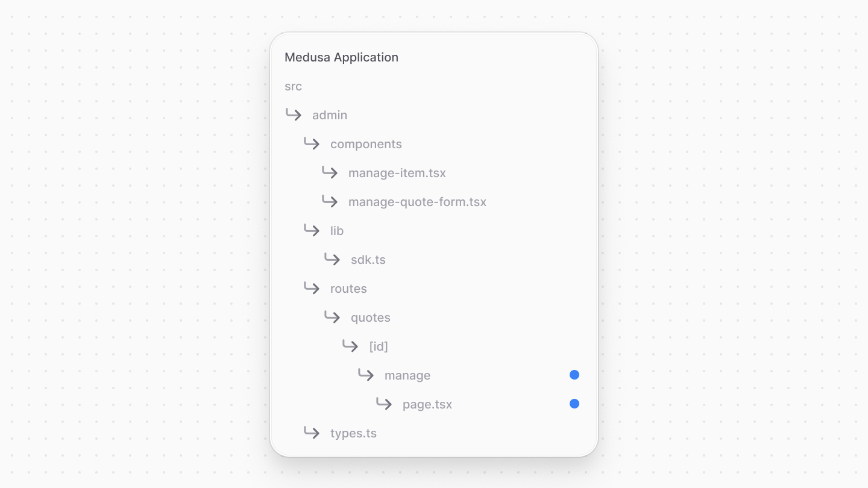
Task: Click the arrow icon before [id]
Action: 350,346
